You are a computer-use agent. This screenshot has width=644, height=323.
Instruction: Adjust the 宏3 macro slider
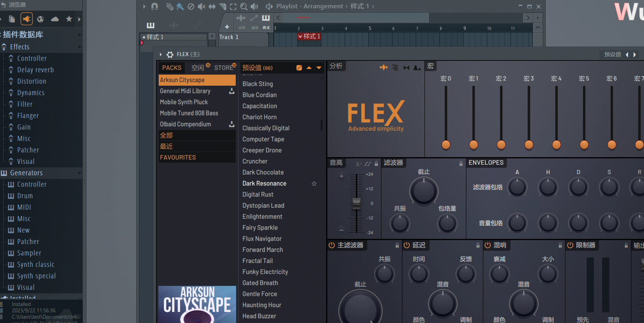[x=529, y=145]
